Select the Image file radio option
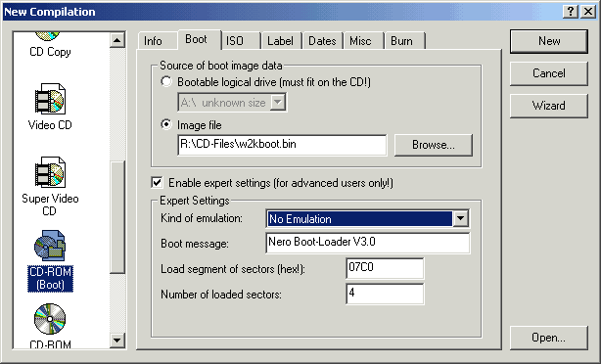Image resolution: width=601 pixels, height=364 pixels. [166, 124]
